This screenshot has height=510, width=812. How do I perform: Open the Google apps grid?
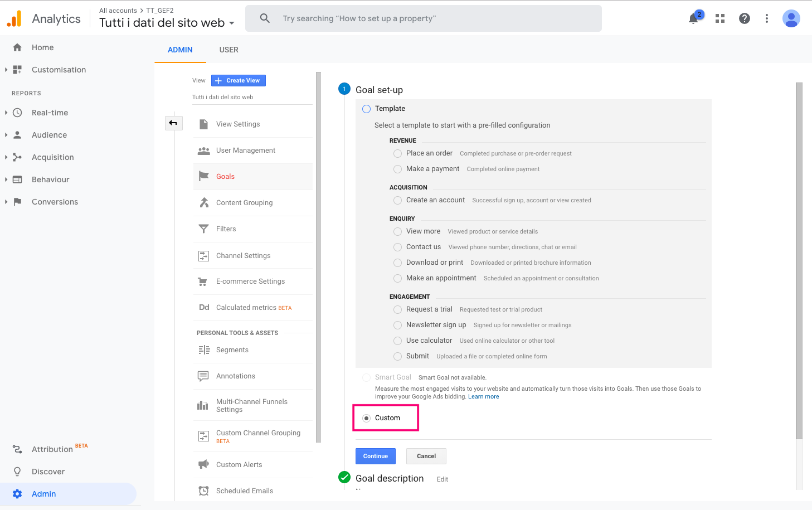click(720, 18)
